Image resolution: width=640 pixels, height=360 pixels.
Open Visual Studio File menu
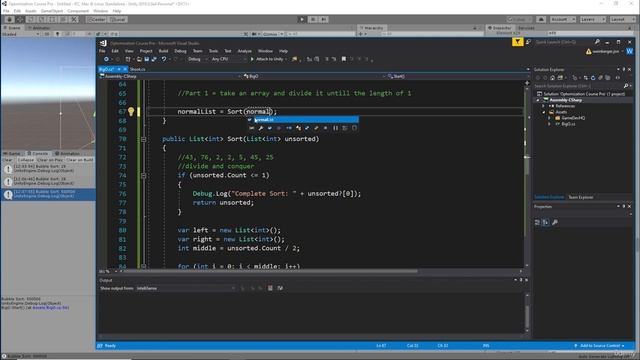coord(102,51)
